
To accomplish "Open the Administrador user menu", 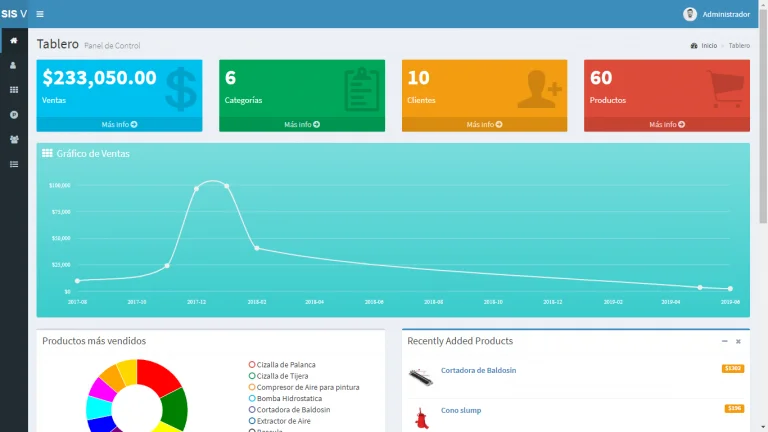I will point(726,14).
